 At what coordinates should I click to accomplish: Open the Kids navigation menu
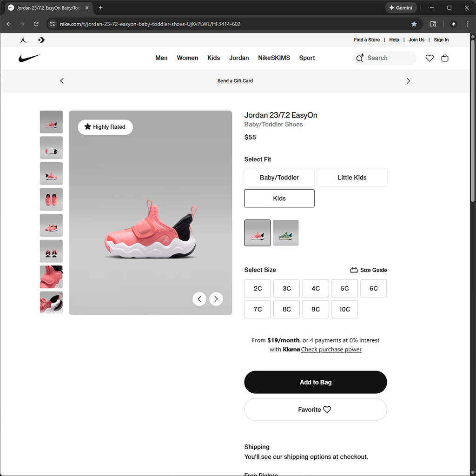point(213,58)
